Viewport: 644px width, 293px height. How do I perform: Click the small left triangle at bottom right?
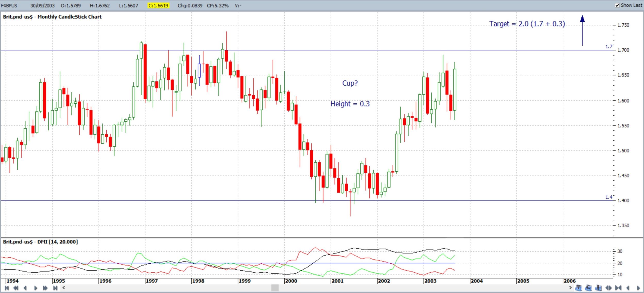[x=628, y=288]
